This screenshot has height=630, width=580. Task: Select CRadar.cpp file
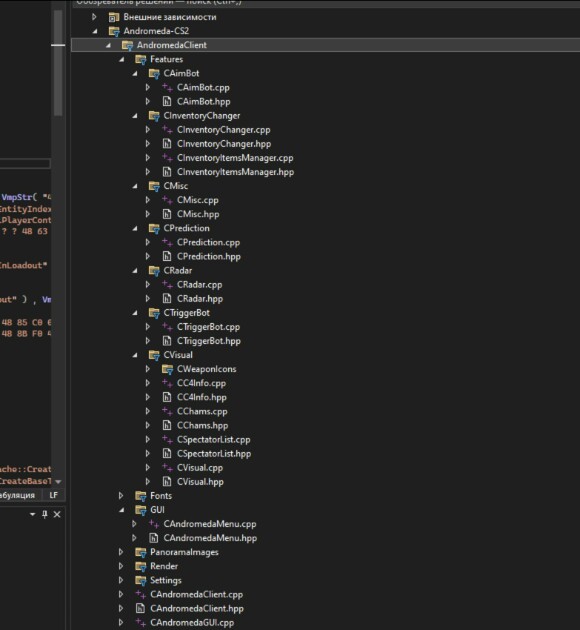pos(200,284)
